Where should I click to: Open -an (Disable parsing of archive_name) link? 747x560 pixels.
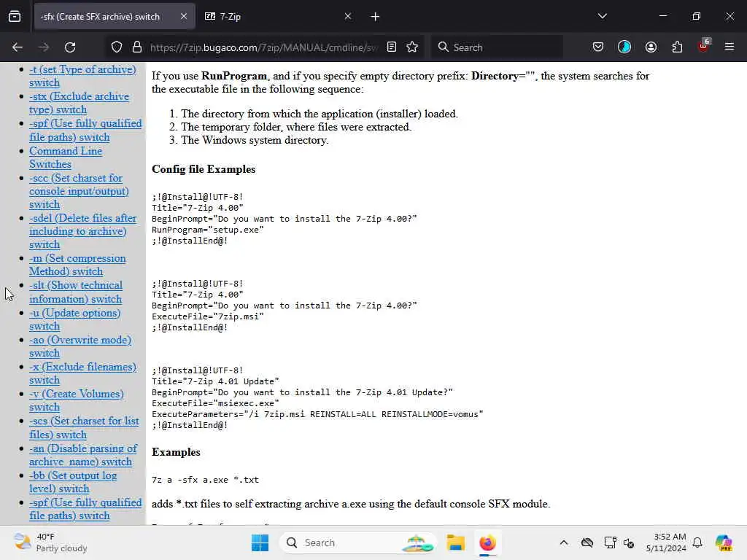click(83, 455)
